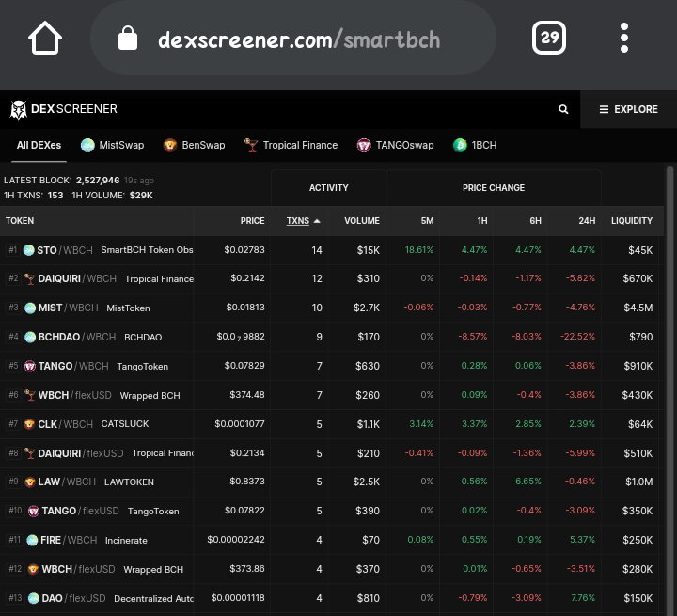Click the cocktail icon in row #2
The image size is (677, 616).
[x=29, y=279]
